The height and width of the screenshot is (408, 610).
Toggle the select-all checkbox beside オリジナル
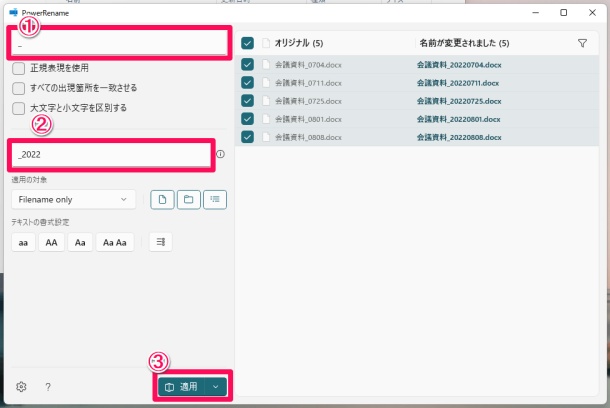point(247,43)
